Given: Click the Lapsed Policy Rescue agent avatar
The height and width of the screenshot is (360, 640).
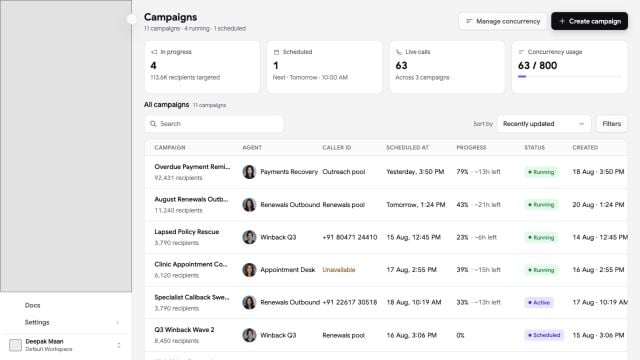Looking at the screenshot, I should [249, 237].
